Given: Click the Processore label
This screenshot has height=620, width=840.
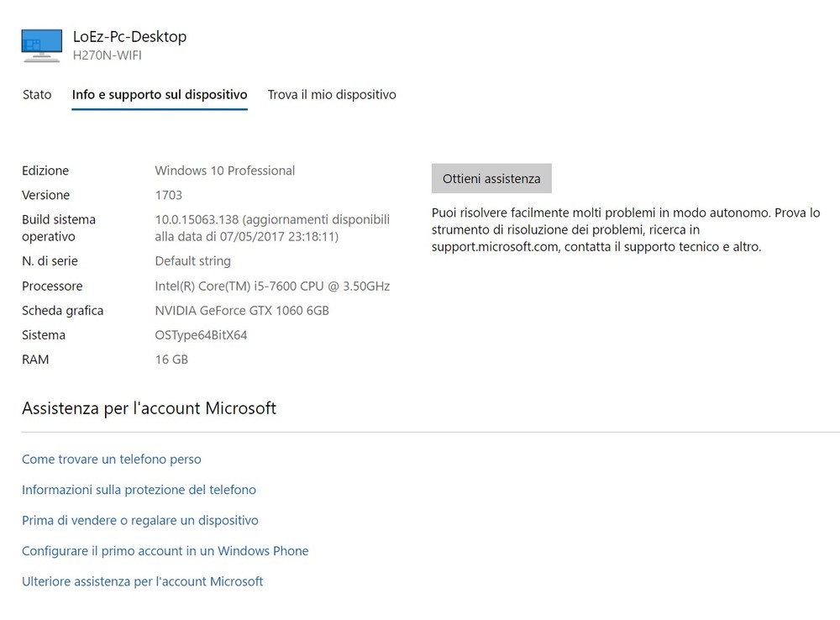Looking at the screenshot, I should pos(52,286).
